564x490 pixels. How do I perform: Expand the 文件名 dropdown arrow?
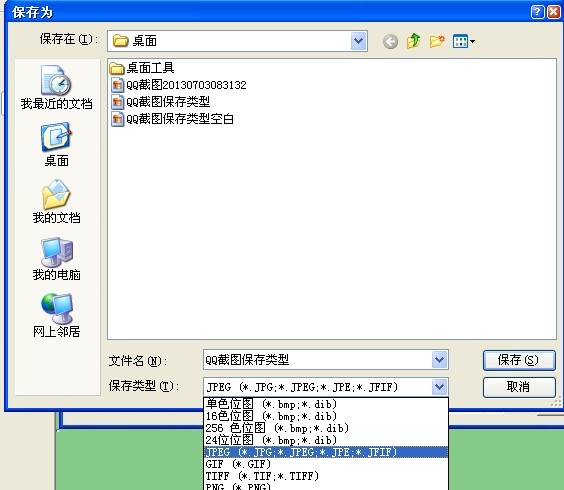(x=440, y=359)
